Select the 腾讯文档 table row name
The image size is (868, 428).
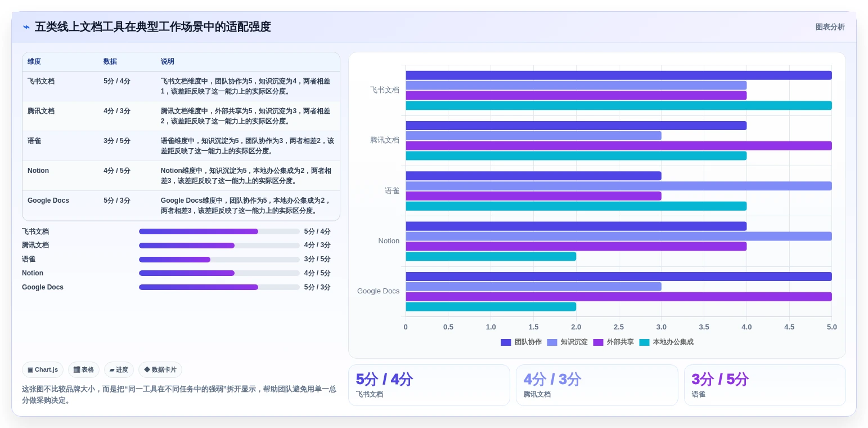tap(41, 111)
